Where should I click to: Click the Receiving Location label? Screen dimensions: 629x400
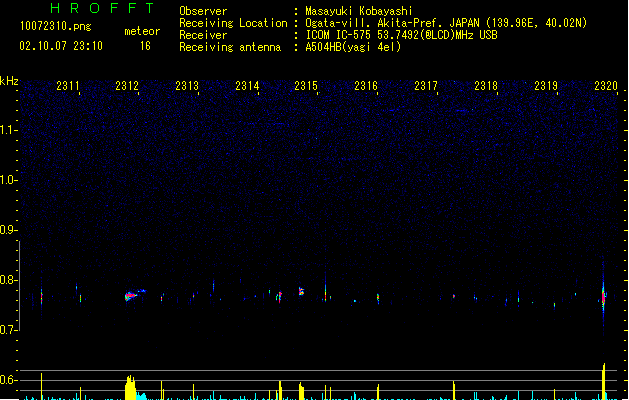(x=233, y=23)
